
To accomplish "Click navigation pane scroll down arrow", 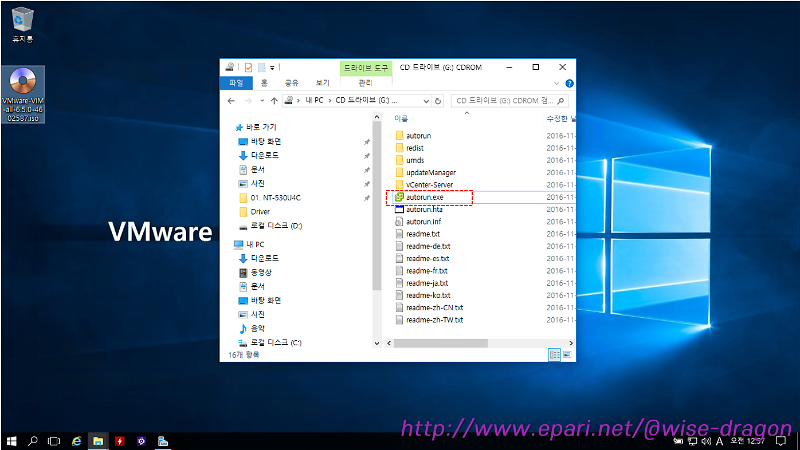I will click(377, 343).
